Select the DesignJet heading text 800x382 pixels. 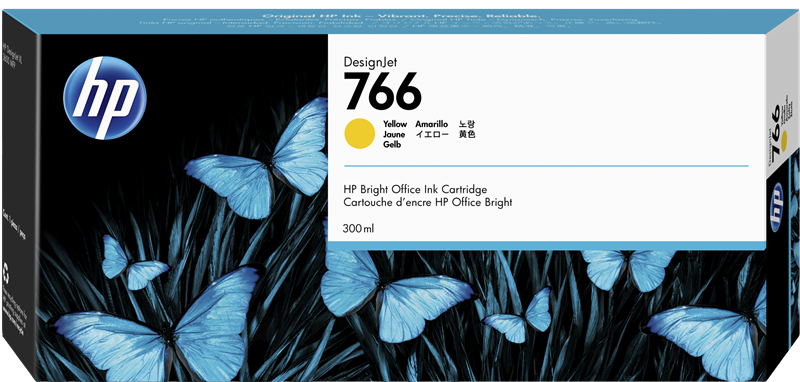point(370,62)
